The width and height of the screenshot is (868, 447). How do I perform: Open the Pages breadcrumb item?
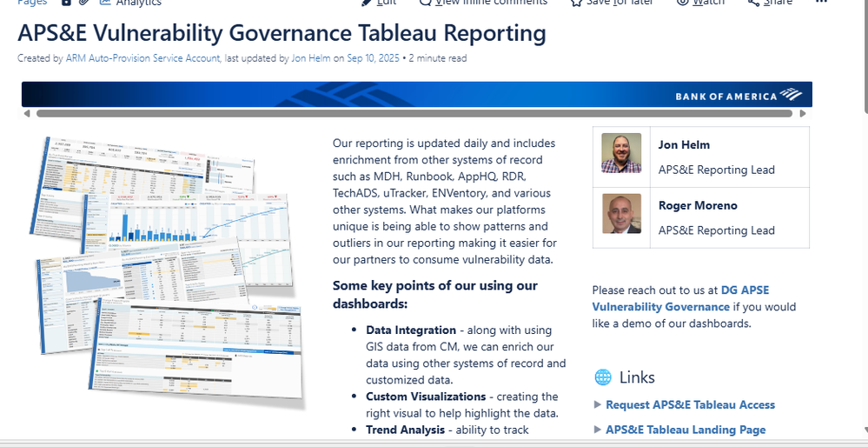pyautogui.click(x=32, y=3)
